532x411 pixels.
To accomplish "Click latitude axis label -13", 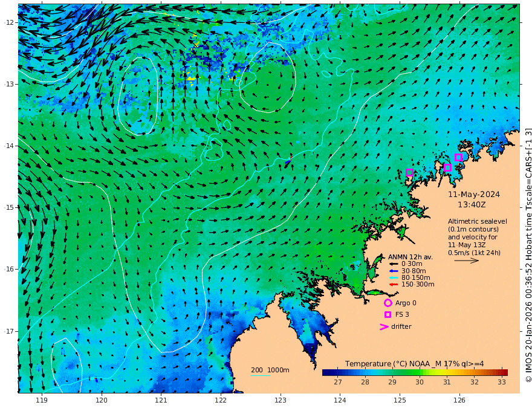I will coord(9,84).
